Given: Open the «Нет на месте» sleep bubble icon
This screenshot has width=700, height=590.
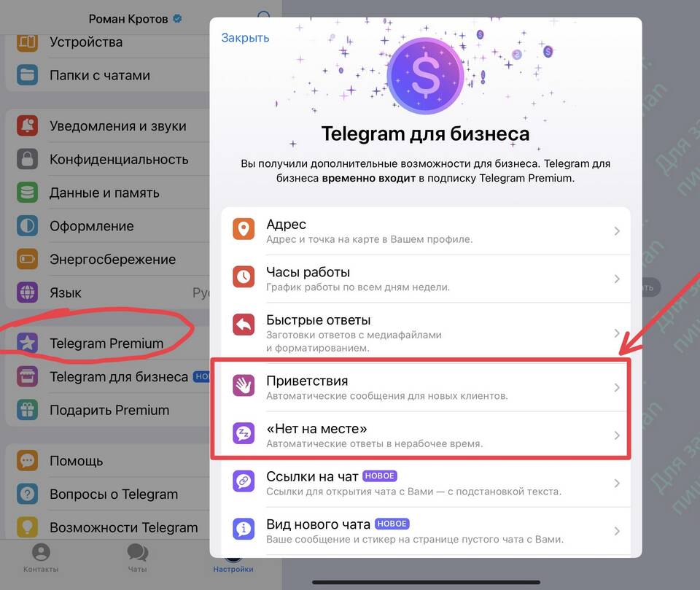Looking at the screenshot, I should pyautogui.click(x=244, y=433).
